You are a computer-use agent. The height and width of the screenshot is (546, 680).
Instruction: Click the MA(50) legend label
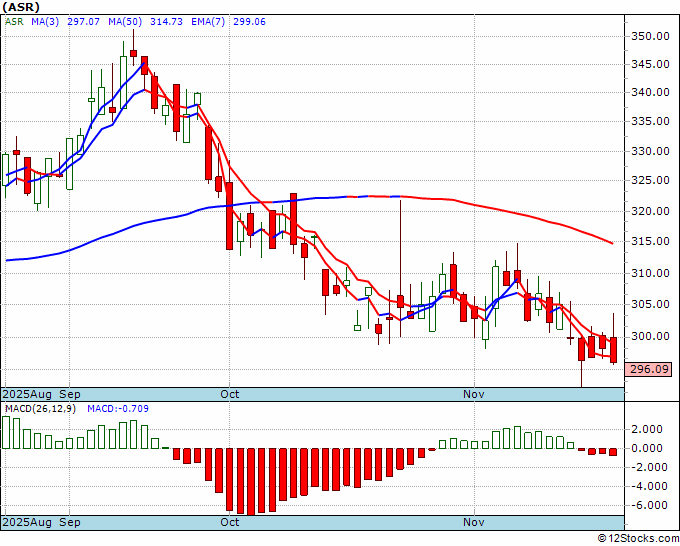click(x=125, y=22)
